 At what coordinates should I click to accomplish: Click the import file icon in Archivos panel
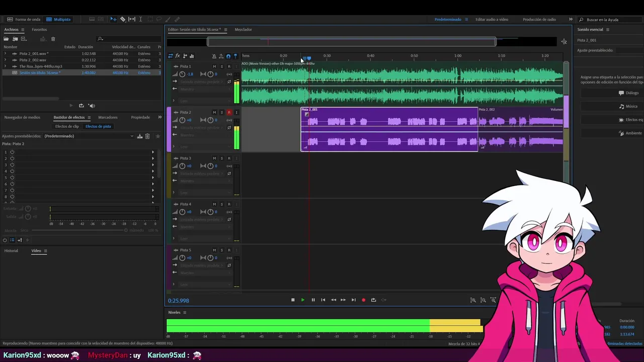tap(15, 39)
